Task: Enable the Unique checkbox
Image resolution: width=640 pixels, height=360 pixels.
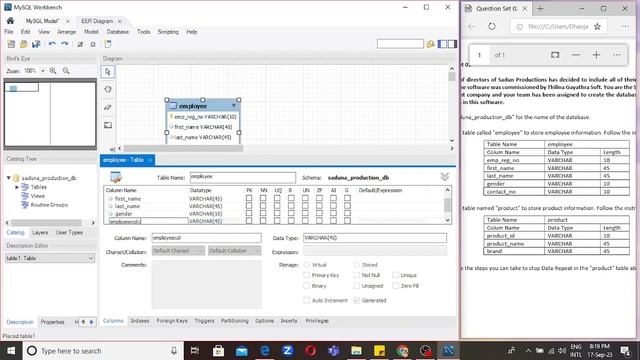Action: [x=396, y=275]
